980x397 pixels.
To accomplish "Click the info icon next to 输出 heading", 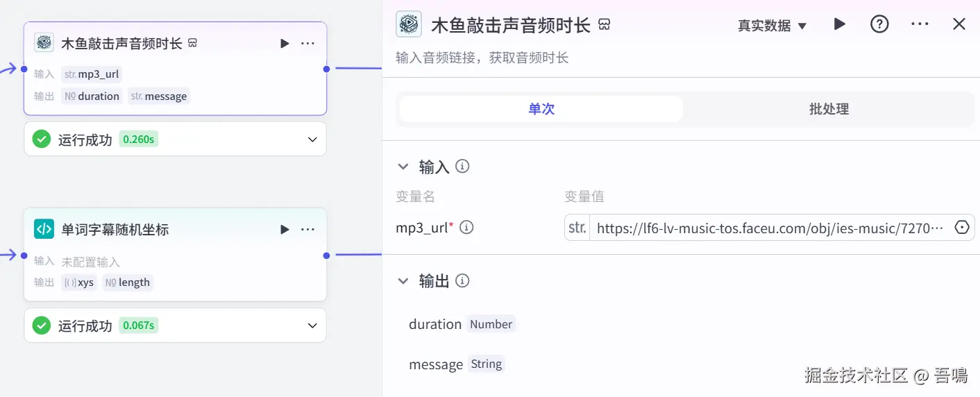I will coord(462,281).
